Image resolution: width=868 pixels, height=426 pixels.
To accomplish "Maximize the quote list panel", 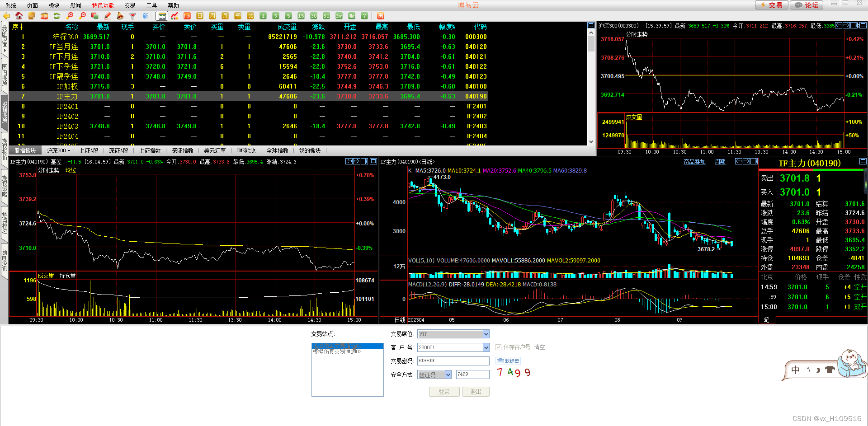I will (x=591, y=25).
